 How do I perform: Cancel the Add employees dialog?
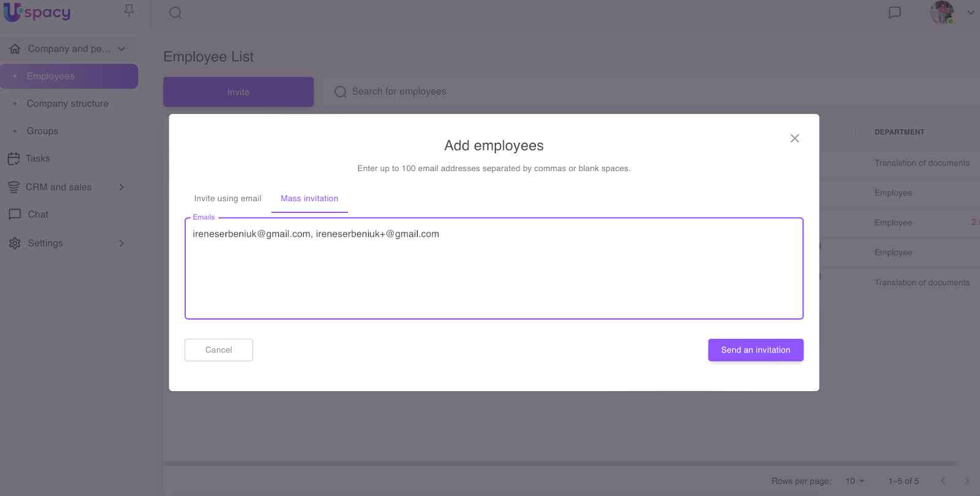(219, 350)
